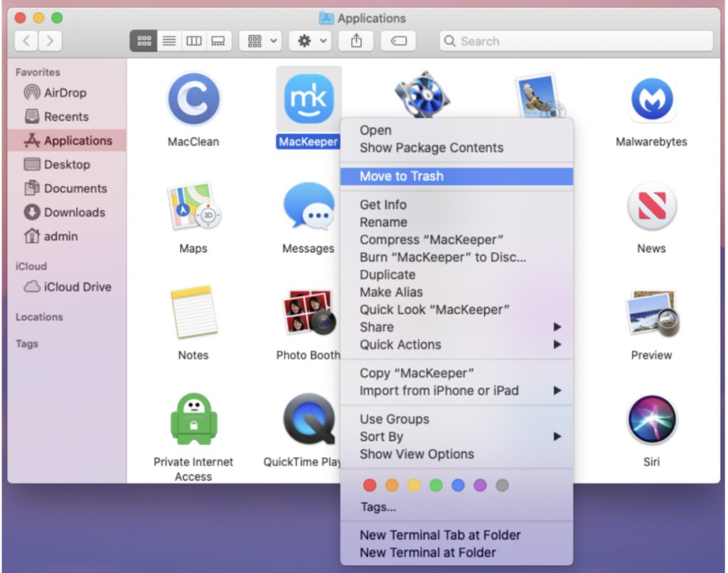728x573 pixels.
Task: Open the group-by dropdown in toolbar
Action: pyautogui.click(x=260, y=41)
